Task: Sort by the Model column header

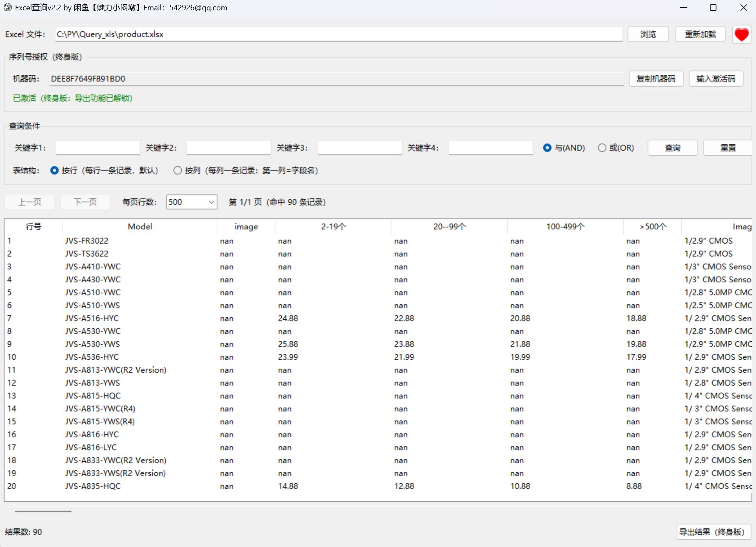Action: 140,227
